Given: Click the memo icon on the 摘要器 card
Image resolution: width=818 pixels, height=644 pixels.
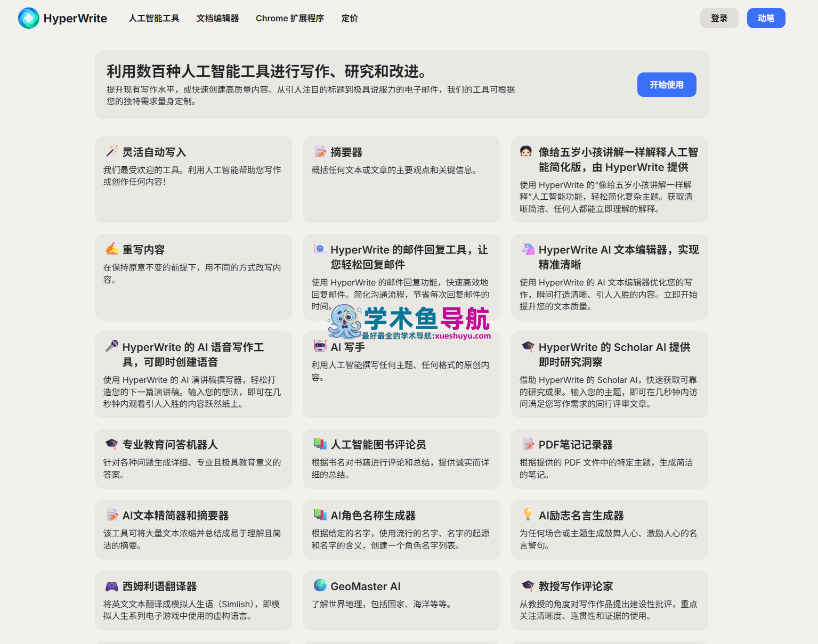Looking at the screenshot, I should (320, 151).
